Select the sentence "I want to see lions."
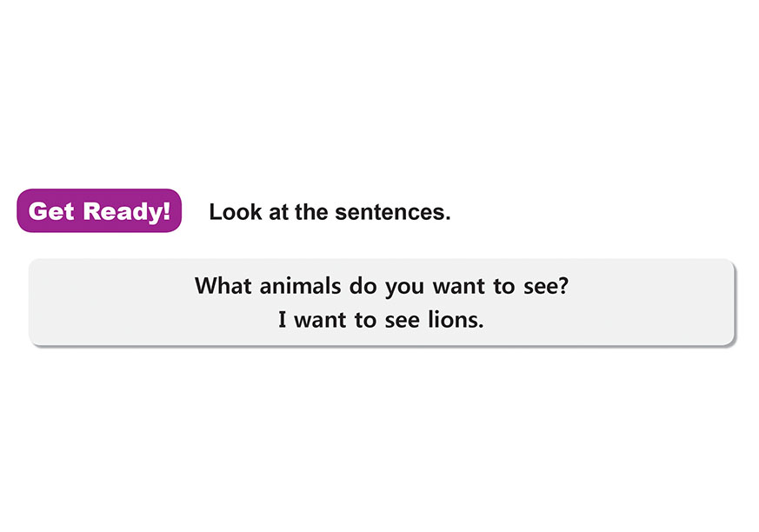 click(381, 320)
